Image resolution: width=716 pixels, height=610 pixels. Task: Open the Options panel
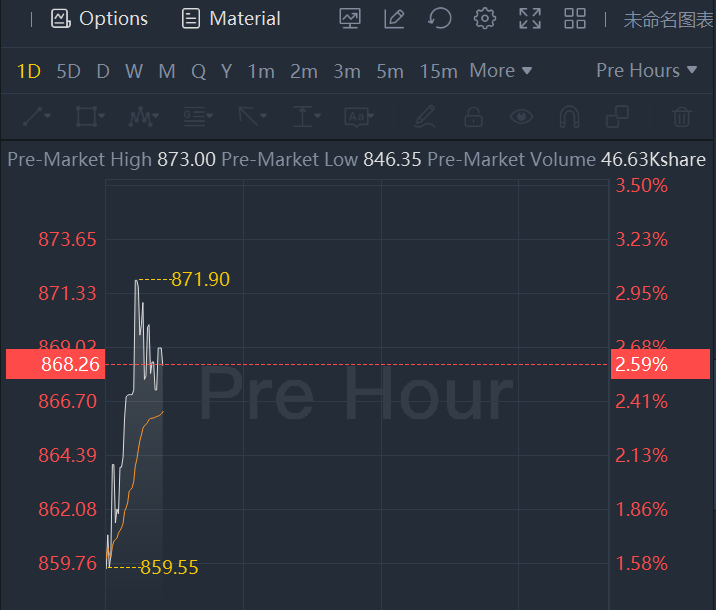99,18
